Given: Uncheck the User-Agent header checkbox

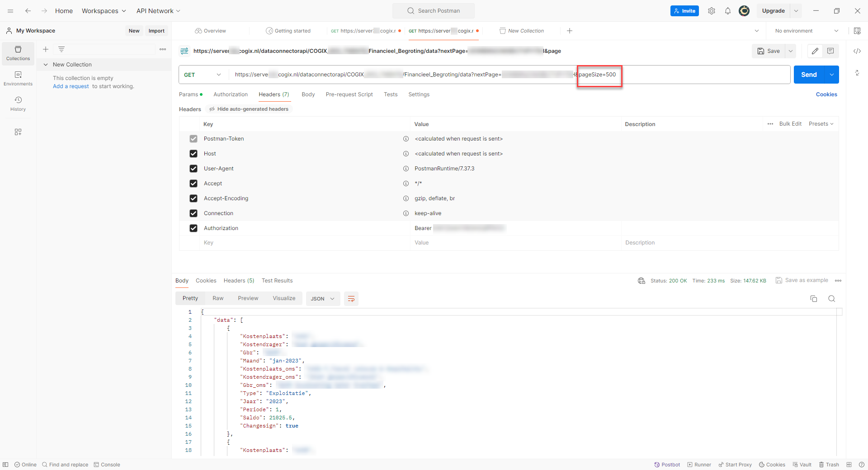Looking at the screenshot, I should (193, 169).
